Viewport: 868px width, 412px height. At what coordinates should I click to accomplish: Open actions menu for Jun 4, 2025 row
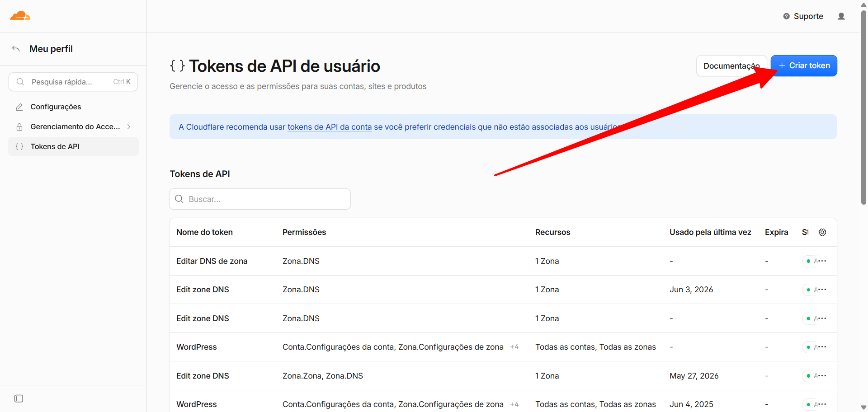coord(823,404)
